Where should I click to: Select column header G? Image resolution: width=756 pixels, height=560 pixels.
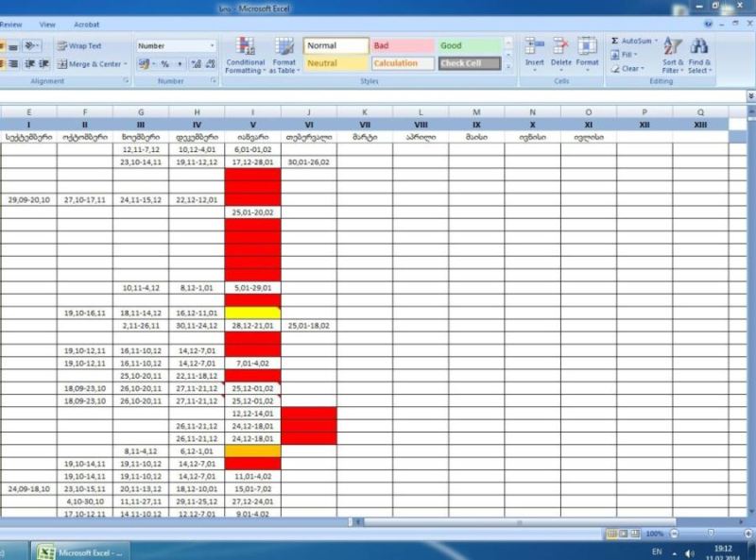[141, 112]
